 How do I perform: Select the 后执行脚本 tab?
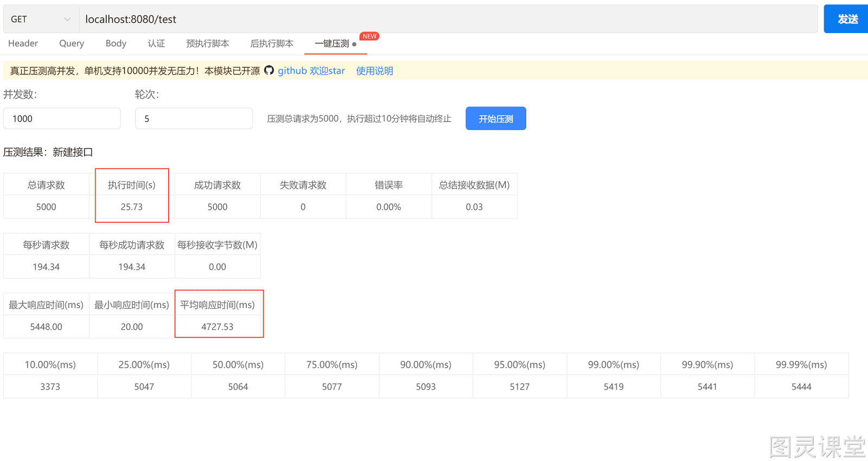272,43
